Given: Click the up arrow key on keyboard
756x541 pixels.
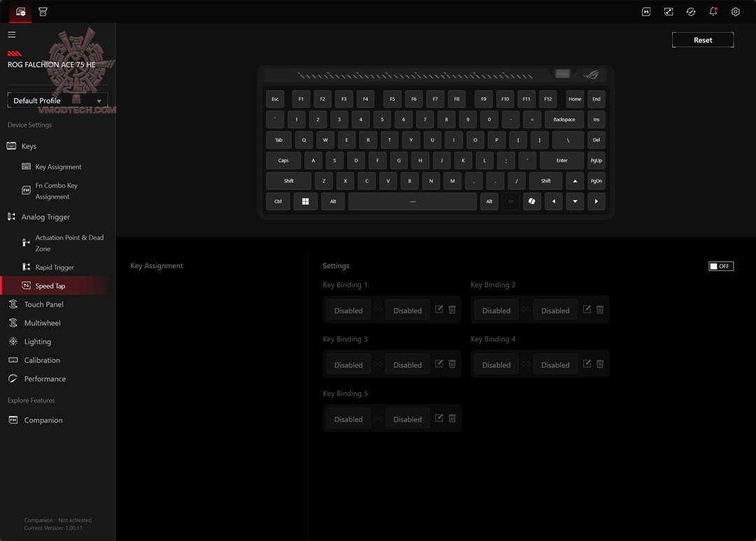Looking at the screenshot, I should tap(575, 181).
